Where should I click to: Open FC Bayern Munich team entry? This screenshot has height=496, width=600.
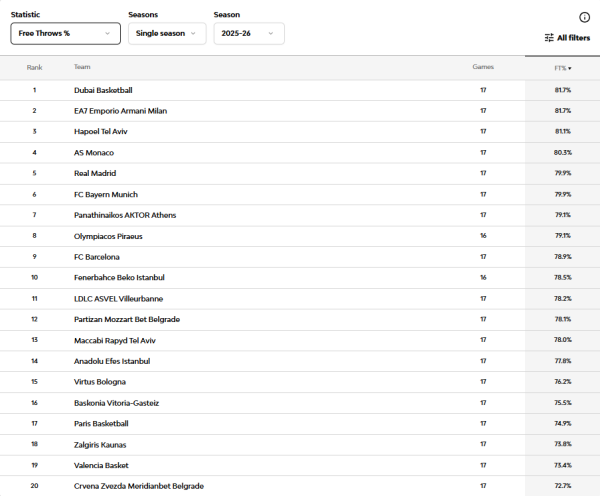point(106,194)
